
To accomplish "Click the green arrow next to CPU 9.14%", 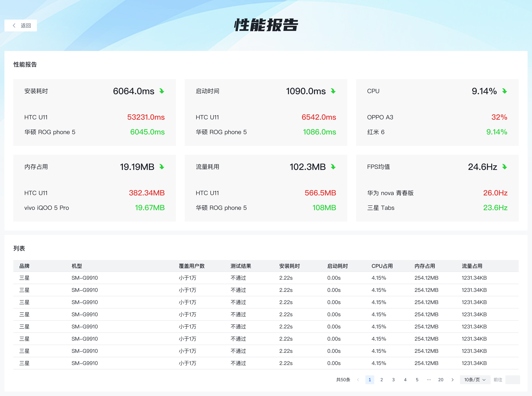I will [505, 91].
